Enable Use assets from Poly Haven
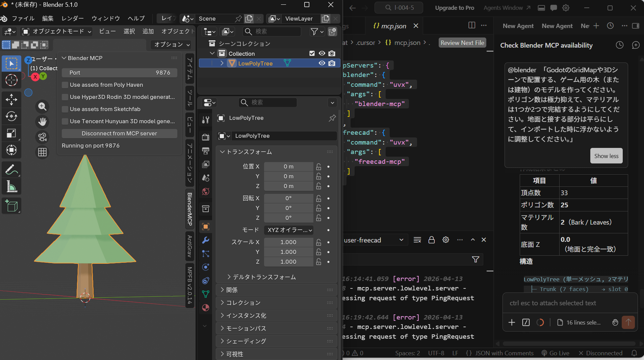The width and height of the screenshot is (644, 360). [65, 85]
